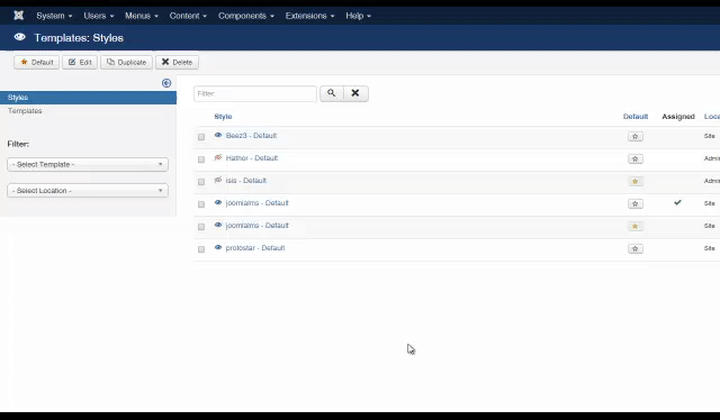This screenshot has height=420, width=720.
Task: Click the Joomla logo icon
Action: click(x=18, y=16)
